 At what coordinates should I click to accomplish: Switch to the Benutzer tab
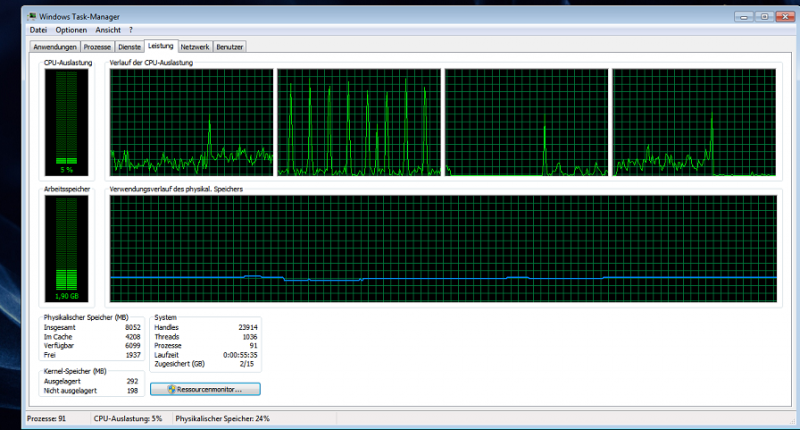point(230,47)
